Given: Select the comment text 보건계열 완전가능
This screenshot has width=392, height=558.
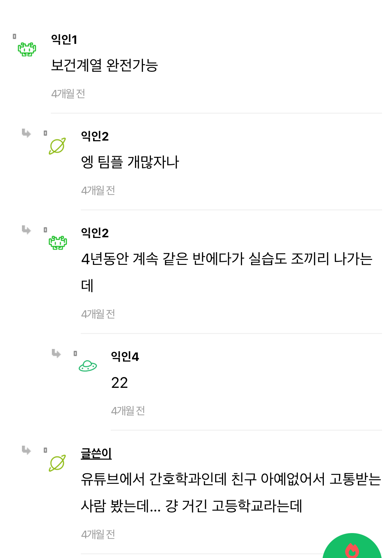Looking at the screenshot, I should click(104, 65).
